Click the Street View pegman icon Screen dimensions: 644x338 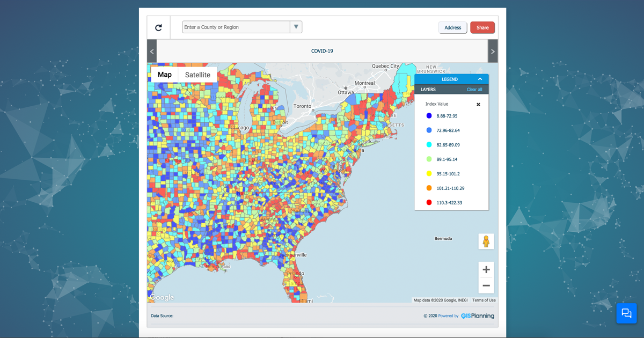click(486, 241)
